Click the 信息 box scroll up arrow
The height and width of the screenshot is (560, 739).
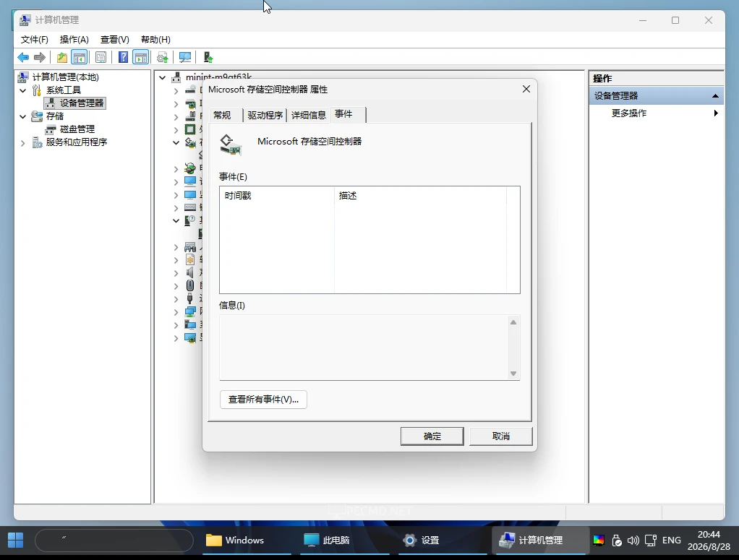point(513,322)
